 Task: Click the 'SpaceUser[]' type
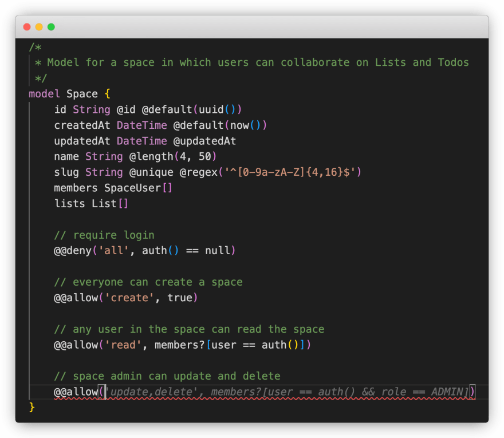(138, 188)
